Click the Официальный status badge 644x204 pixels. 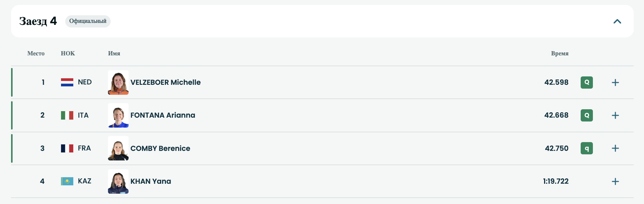point(88,21)
